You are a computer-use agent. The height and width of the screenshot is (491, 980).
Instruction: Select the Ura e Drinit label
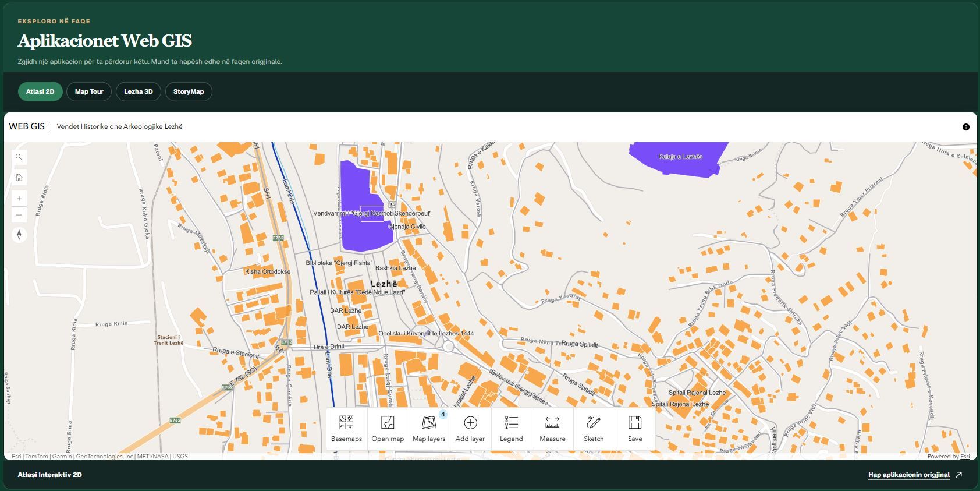[329, 347]
